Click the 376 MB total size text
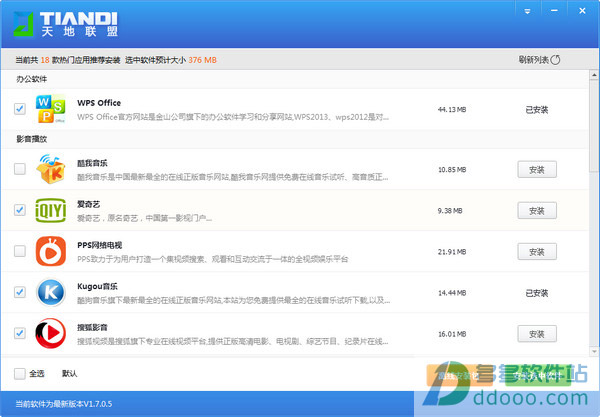Screen dimensions: 600x417 202,60
